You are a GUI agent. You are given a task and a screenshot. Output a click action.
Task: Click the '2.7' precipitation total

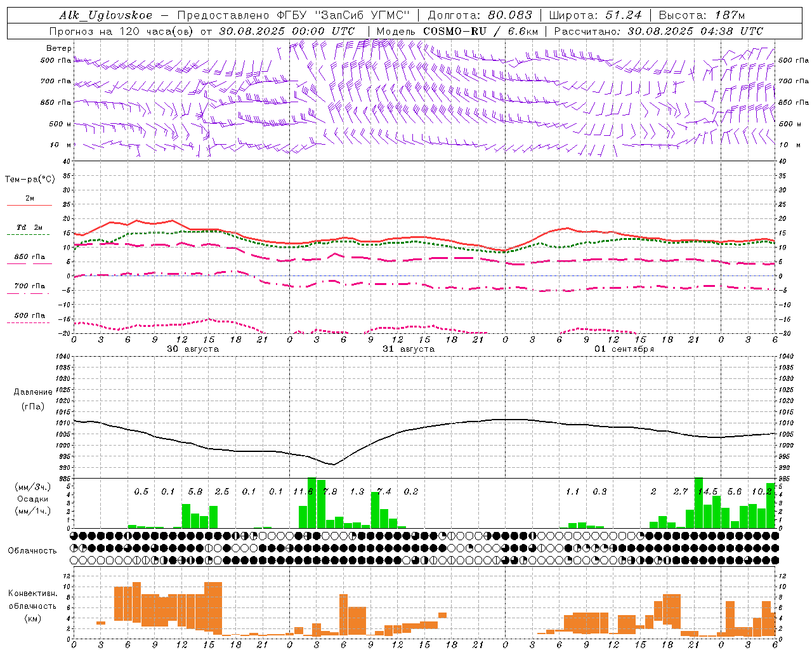click(x=681, y=492)
